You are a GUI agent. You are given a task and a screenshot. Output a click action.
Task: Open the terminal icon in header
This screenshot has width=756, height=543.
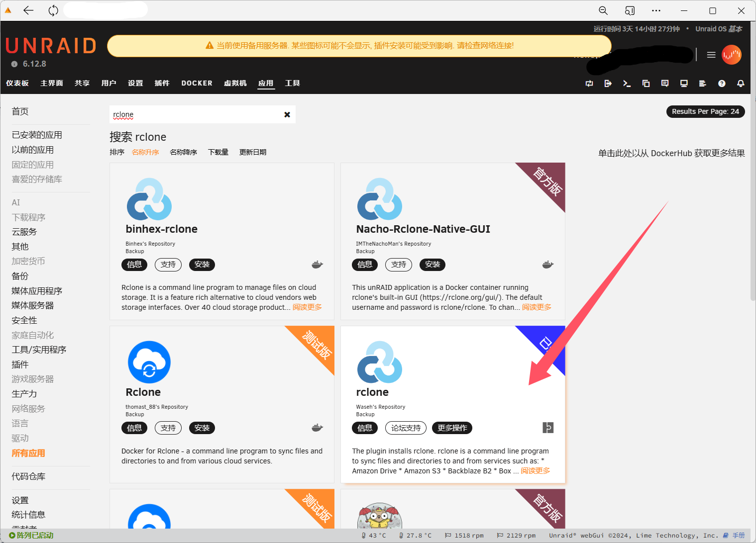[627, 84]
